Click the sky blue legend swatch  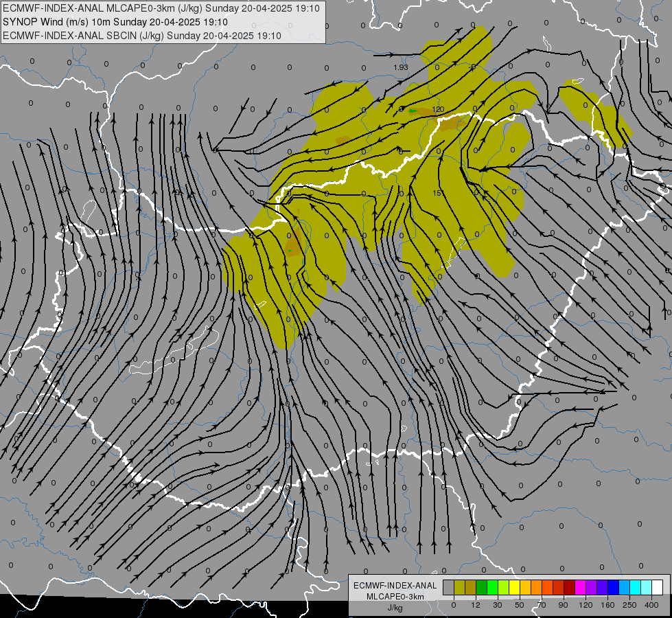click(x=625, y=587)
